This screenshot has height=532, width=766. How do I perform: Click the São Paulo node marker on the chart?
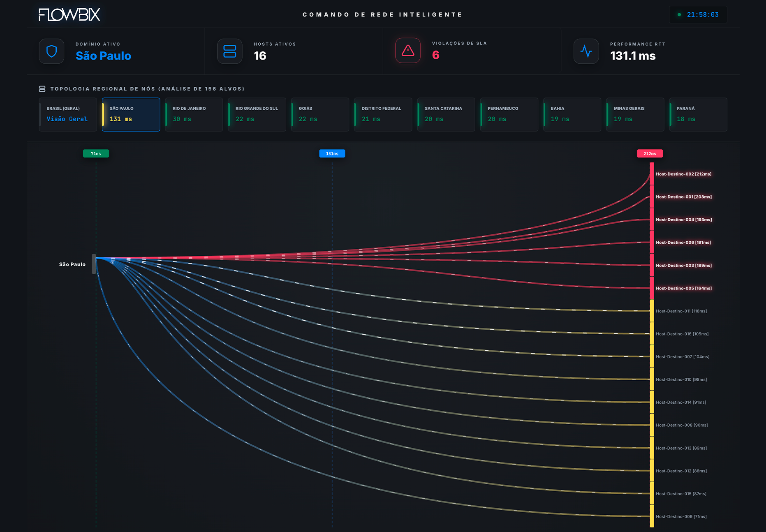tap(95, 264)
